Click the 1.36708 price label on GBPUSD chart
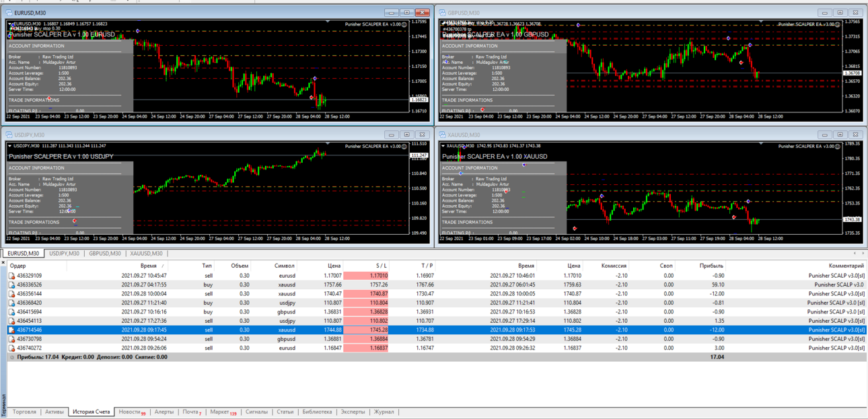 (x=853, y=73)
